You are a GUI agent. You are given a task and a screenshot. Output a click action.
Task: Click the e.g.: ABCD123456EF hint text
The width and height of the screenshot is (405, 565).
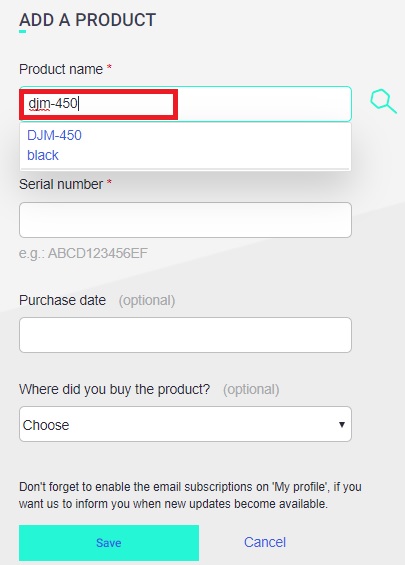83,253
